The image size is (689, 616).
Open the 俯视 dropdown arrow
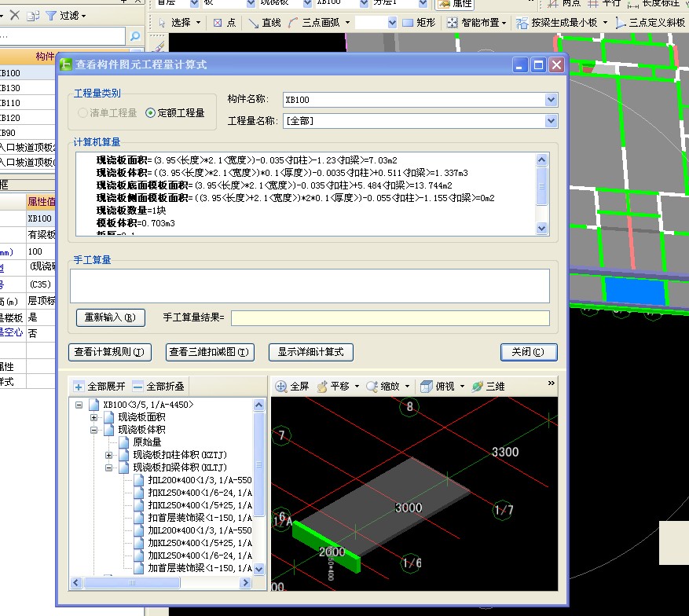(462, 387)
